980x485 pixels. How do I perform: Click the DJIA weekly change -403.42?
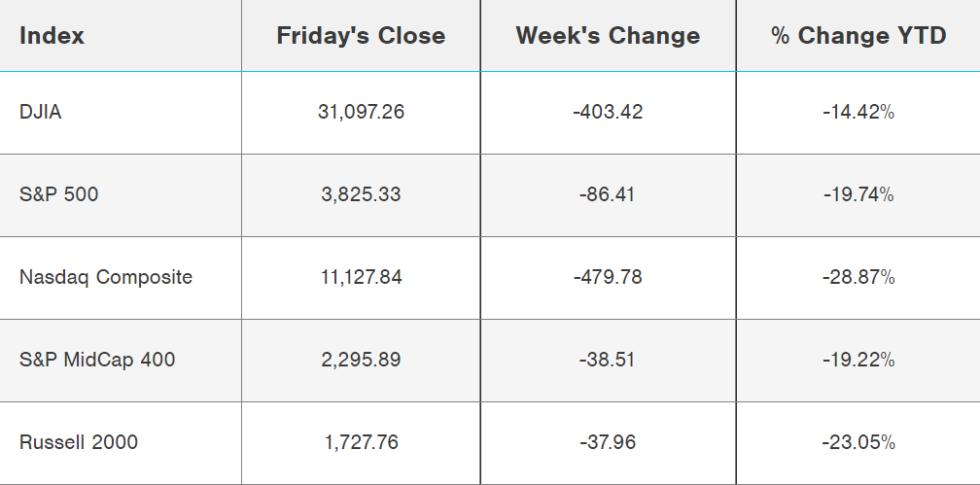click(x=608, y=112)
